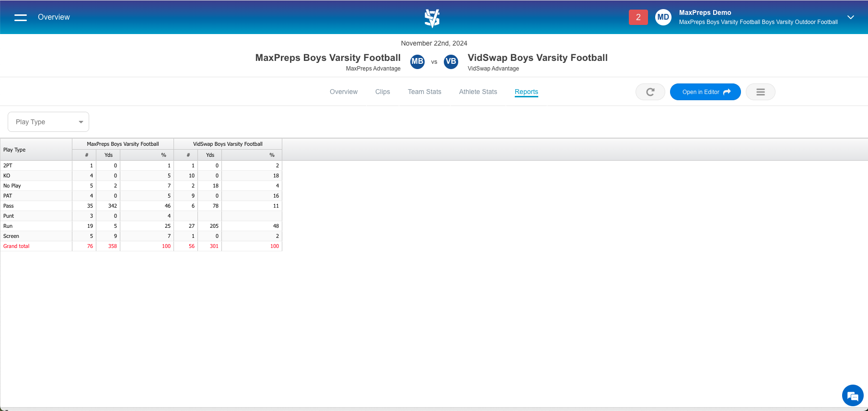Open the three-line options menu button
Image resolution: width=868 pixels, height=411 pixels.
point(760,92)
